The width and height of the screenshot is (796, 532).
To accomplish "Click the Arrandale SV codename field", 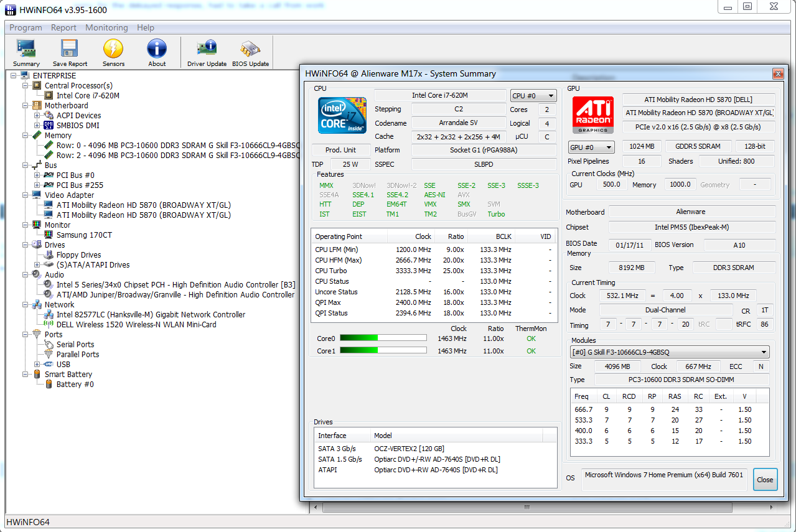I will (x=459, y=123).
